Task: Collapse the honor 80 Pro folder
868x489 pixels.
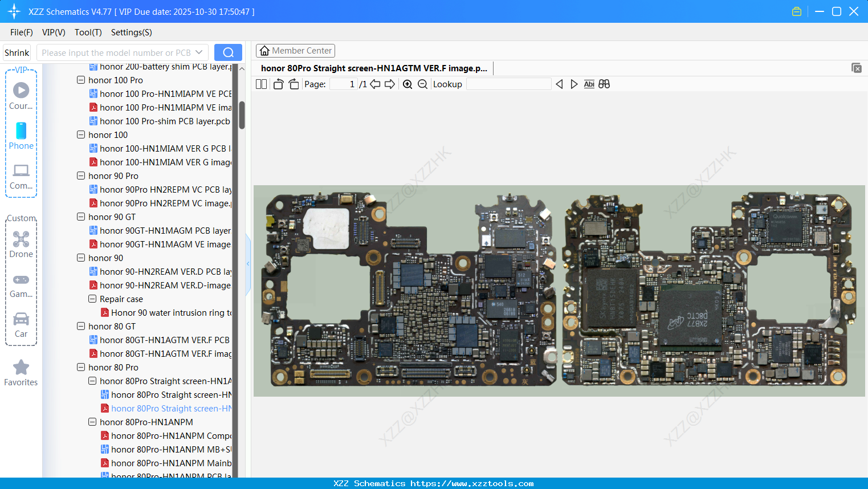Action: [81, 368]
